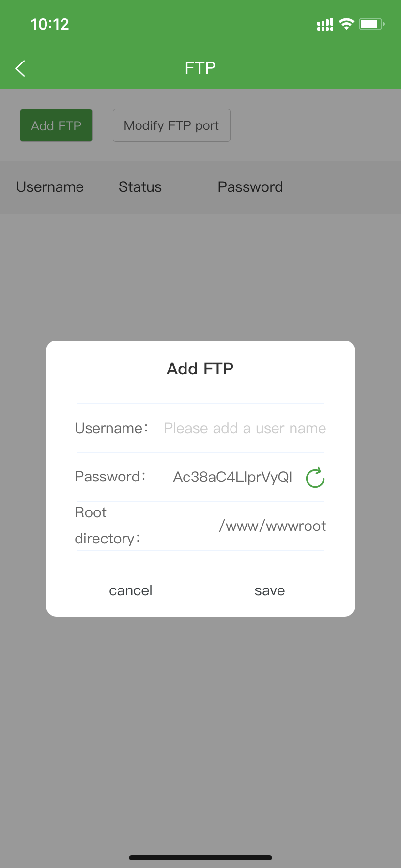This screenshot has height=868, width=401.
Task: Tap the cellular signal icon
Action: [x=325, y=25]
